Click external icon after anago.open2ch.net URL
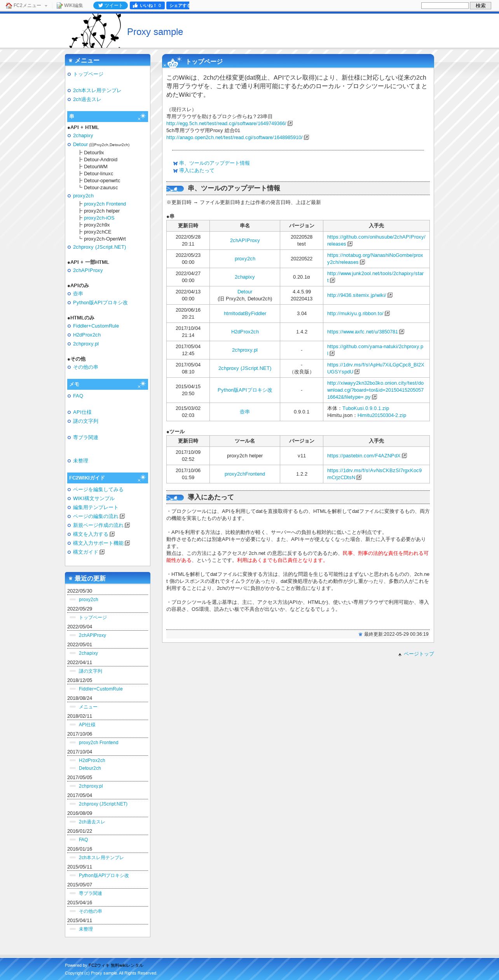 click(x=307, y=138)
